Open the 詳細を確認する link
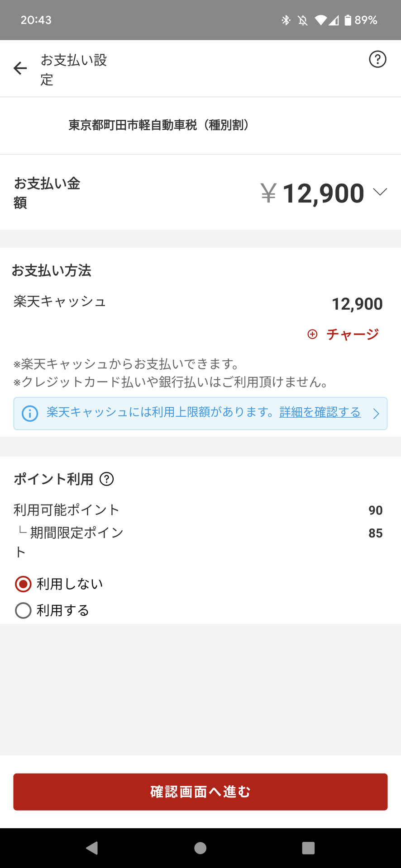This screenshot has width=401, height=868. [x=320, y=412]
